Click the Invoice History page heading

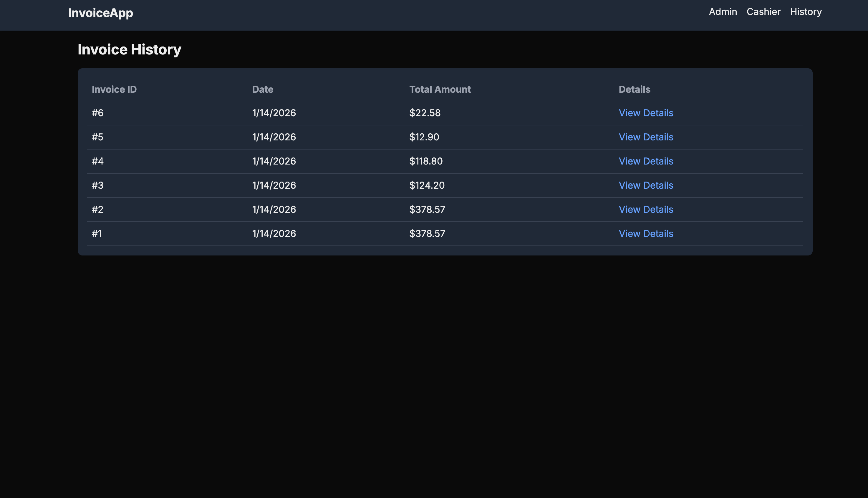[129, 50]
